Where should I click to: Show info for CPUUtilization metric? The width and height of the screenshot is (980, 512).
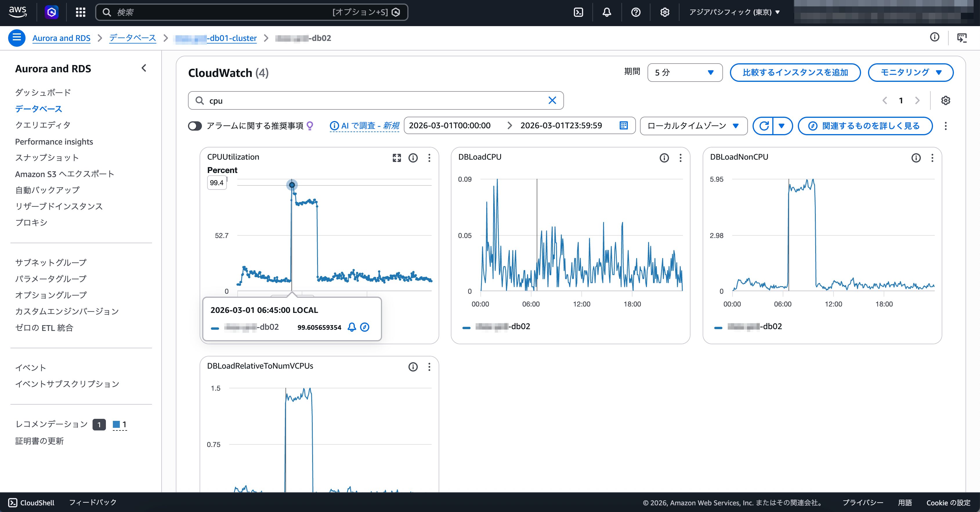click(413, 158)
